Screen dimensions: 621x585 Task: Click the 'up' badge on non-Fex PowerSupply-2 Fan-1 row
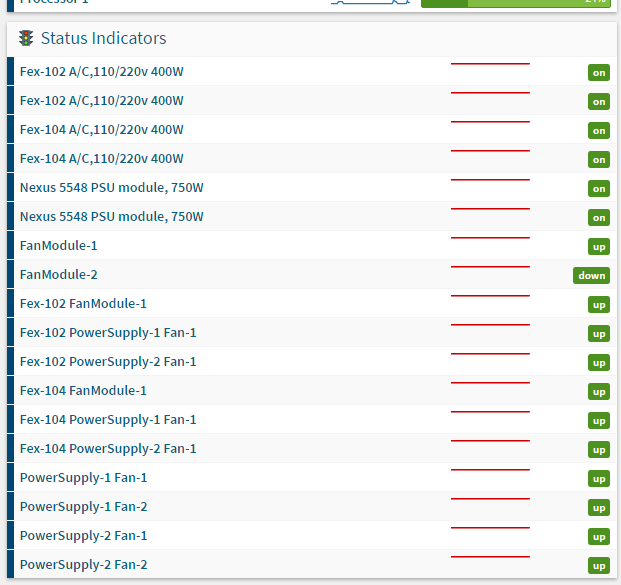(x=599, y=537)
